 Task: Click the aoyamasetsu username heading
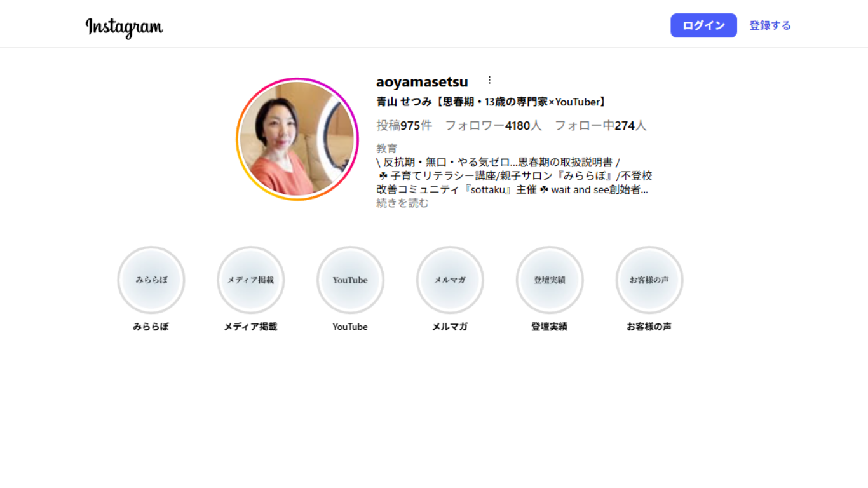(x=422, y=82)
